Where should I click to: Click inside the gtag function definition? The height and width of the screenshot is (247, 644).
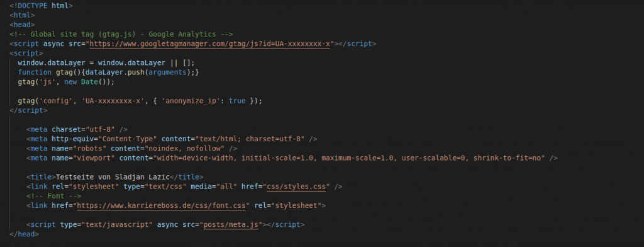tap(108, 72)
